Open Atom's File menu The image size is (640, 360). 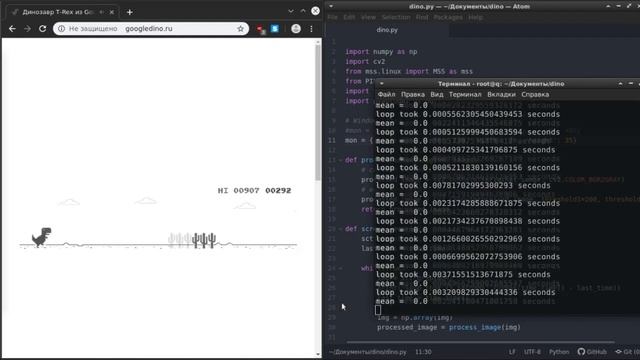[x=333, y=17]
